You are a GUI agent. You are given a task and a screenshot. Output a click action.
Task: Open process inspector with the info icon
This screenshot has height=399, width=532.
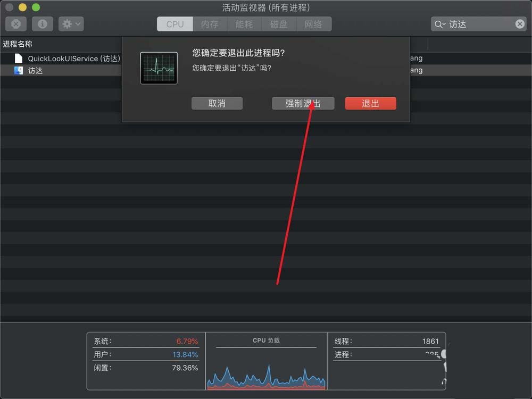[x=42, y=23]
